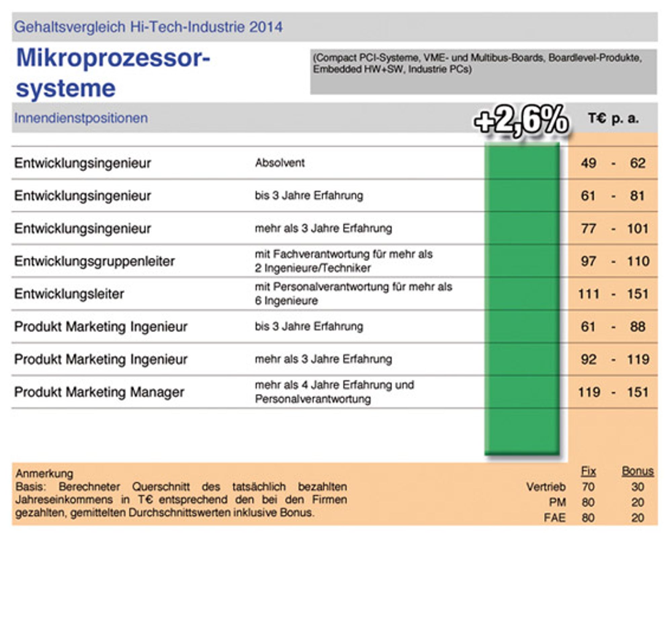The width and height of the screenshot is (672, 625).
Task: Click the '+2,6%' growth label
Action: [521, 121]
